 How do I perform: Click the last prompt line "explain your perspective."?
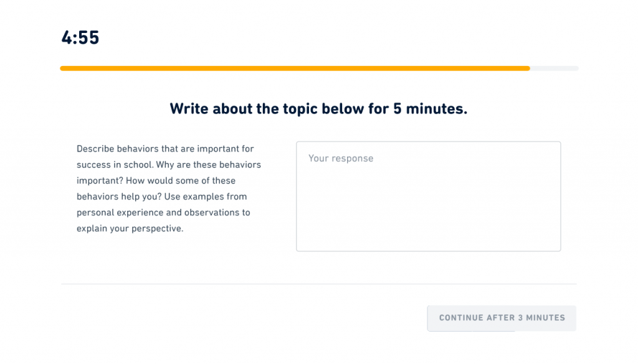[x=130, y=228]
